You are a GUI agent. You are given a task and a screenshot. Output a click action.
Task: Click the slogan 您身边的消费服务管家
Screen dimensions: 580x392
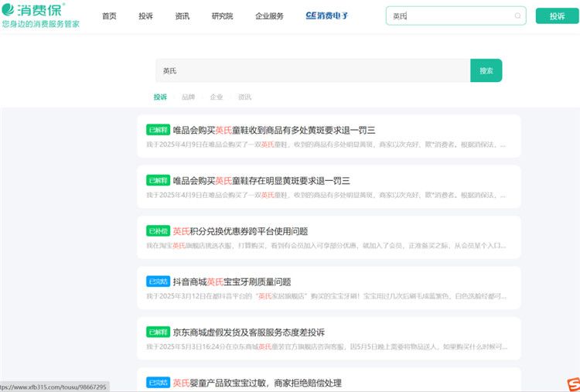pos(41,24)
